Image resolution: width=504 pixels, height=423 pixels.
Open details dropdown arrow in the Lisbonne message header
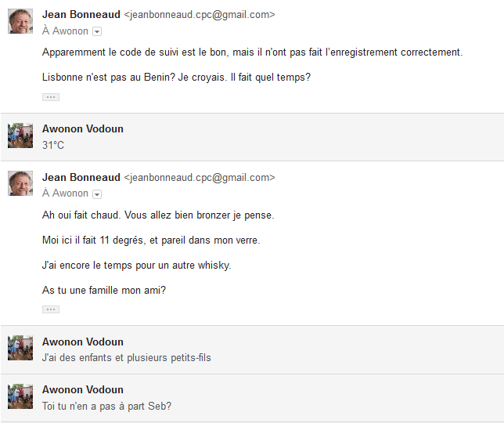(x=97, y=31)
